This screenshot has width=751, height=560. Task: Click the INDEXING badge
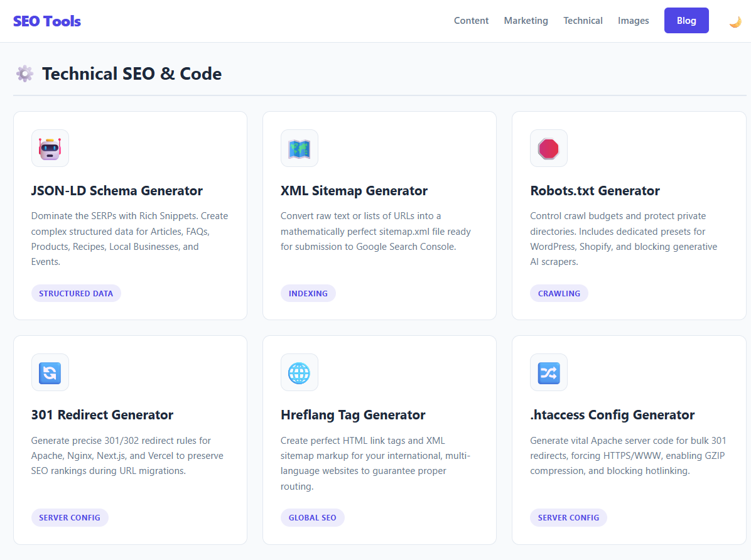point(308,293)
